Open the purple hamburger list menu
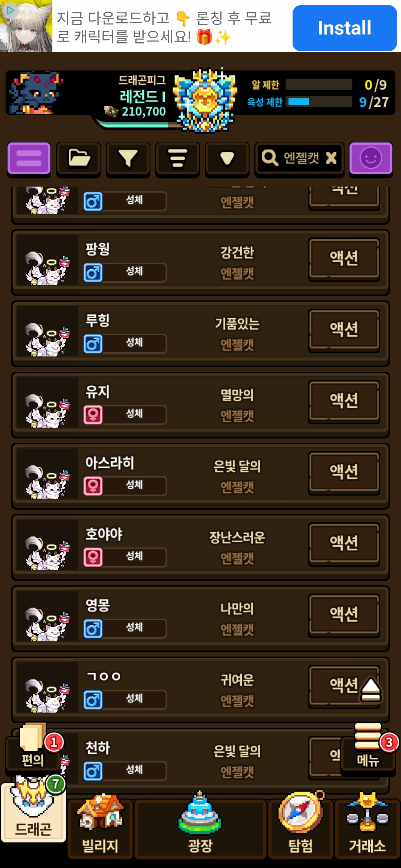The width and height of the screenshot is (401, 868). click(29, 159)
